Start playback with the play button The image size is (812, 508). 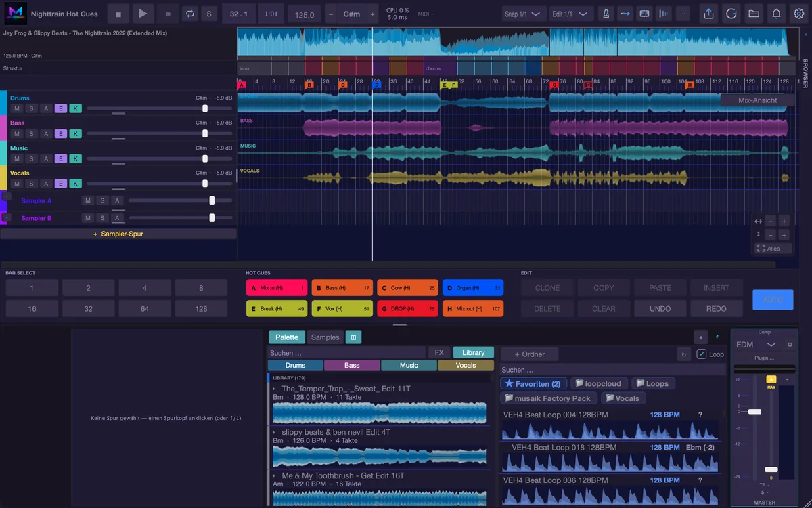142,14
